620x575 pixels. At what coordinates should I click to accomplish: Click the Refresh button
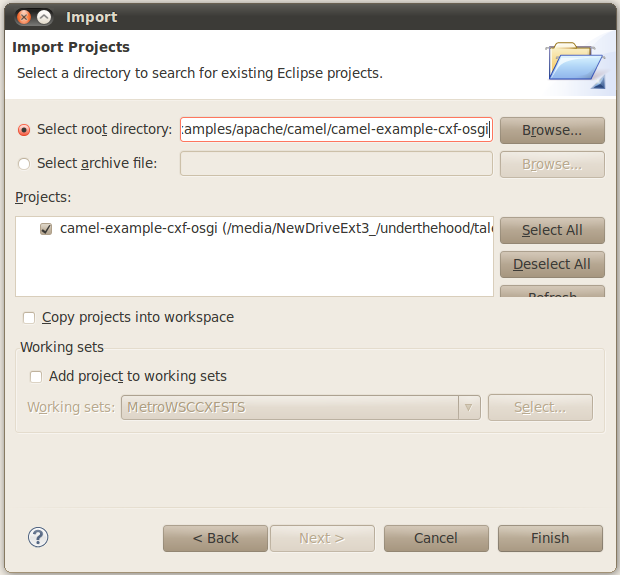552,292
